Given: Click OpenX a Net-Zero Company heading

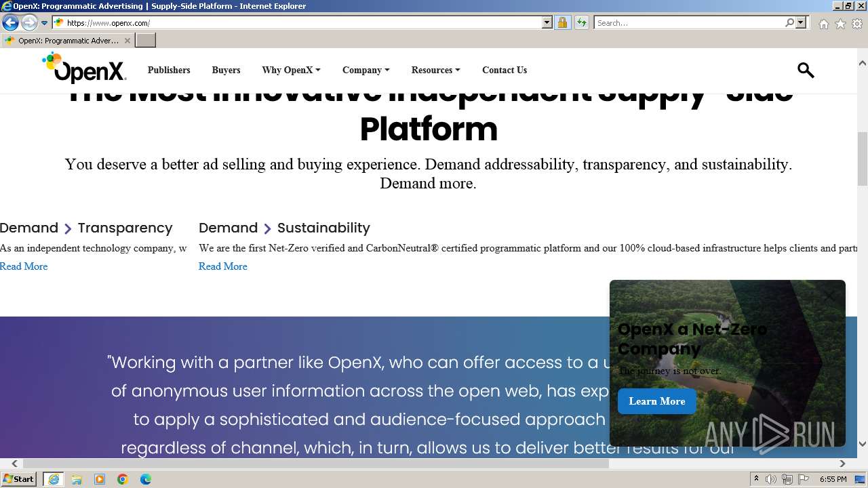Looking at the screenshot, I should tap(692, 339).
